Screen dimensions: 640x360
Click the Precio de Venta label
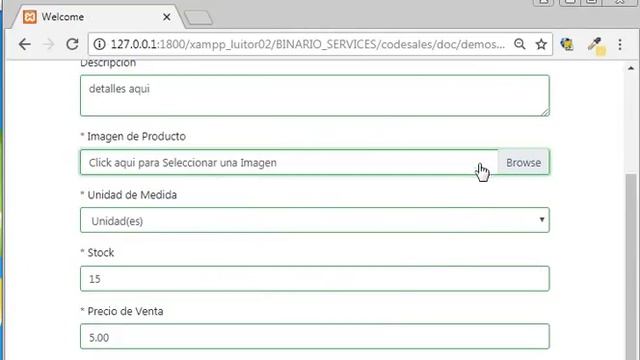122,311
